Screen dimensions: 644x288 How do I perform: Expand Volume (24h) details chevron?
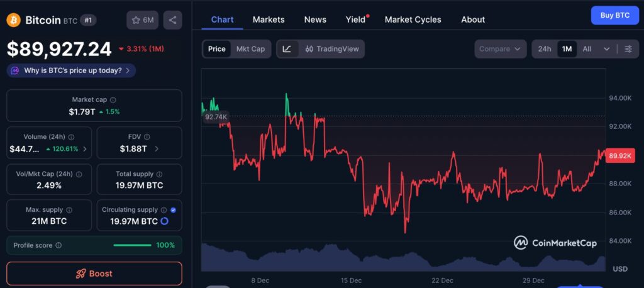85,149
